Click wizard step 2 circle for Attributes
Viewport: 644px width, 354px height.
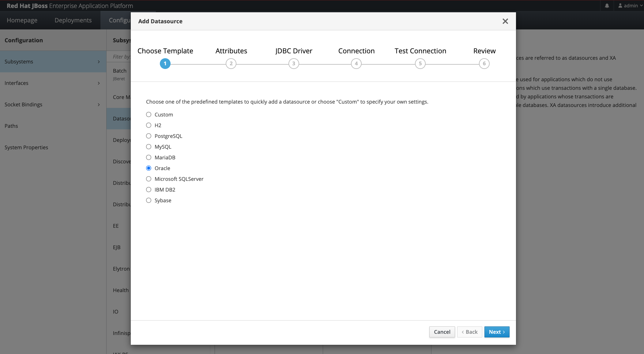231,63
